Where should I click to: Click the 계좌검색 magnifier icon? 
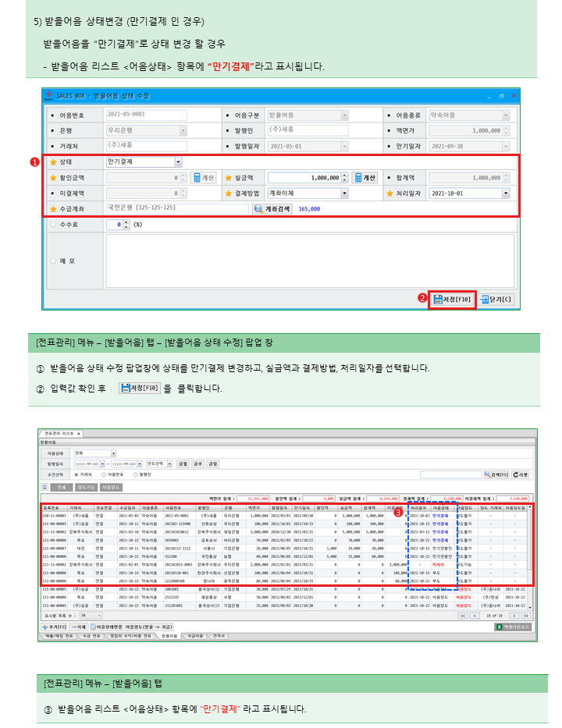click(259, 209)
